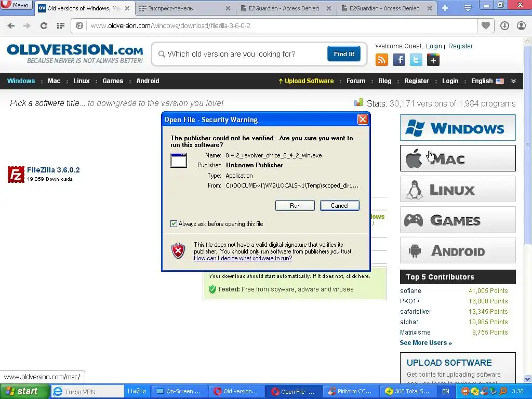Click the red shield warning icon in dialog
The image size is (532, 399).
click(178, 251)
